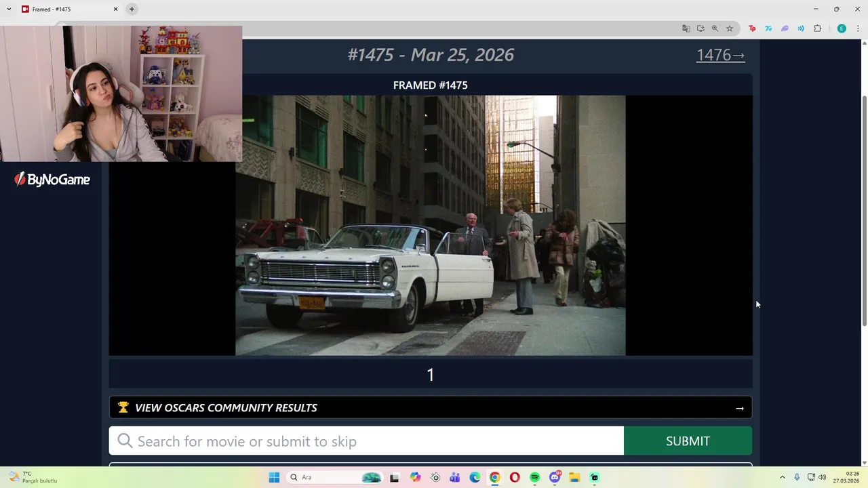The image size is (868, 488).
Task: Open View Oscars Community Results banner
Action: tap(431, 407)
